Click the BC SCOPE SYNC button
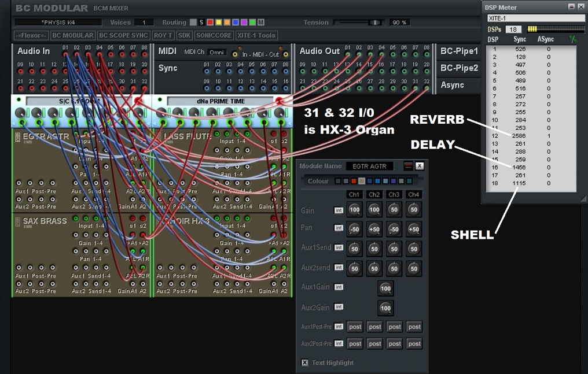This screenshot has width=588, height=374. click(x=124, y=35)
